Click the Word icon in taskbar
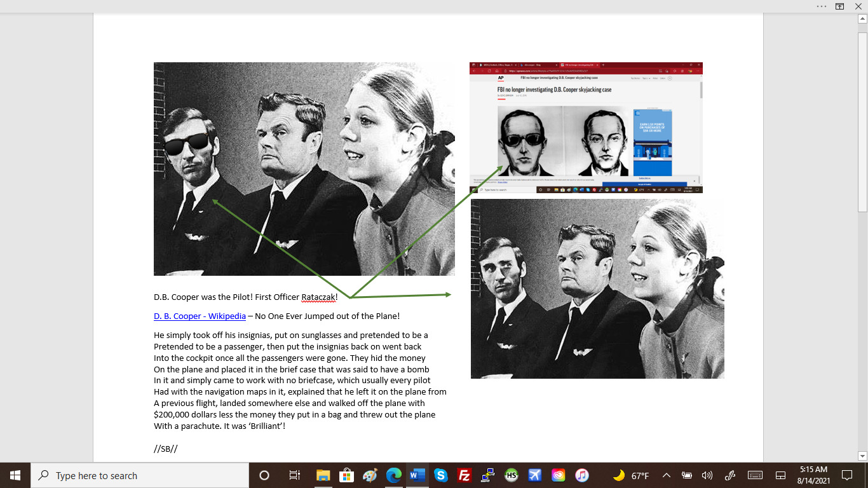 pyautogui.click(x=417, y=475)
